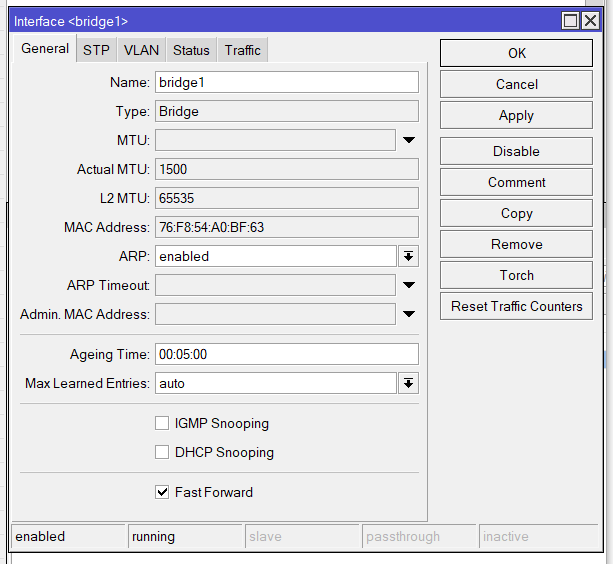Switch to the Status tab

pyautogui.click(x=191, y=50)
